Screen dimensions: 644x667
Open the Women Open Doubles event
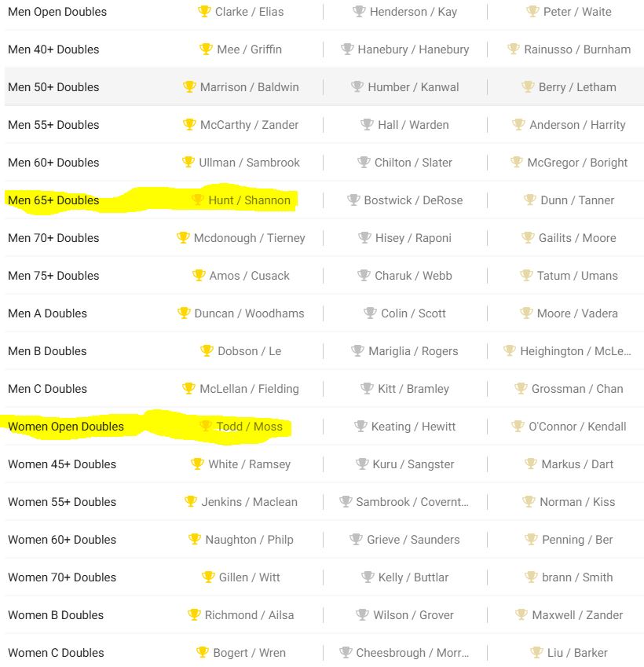pos(66,427)
